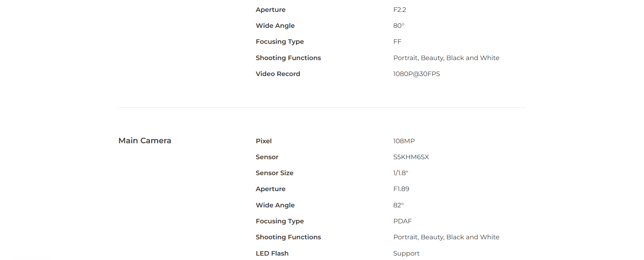Click the FF focusing type value
The height and width of the screenshot is (260, 644).
point(397,42)
